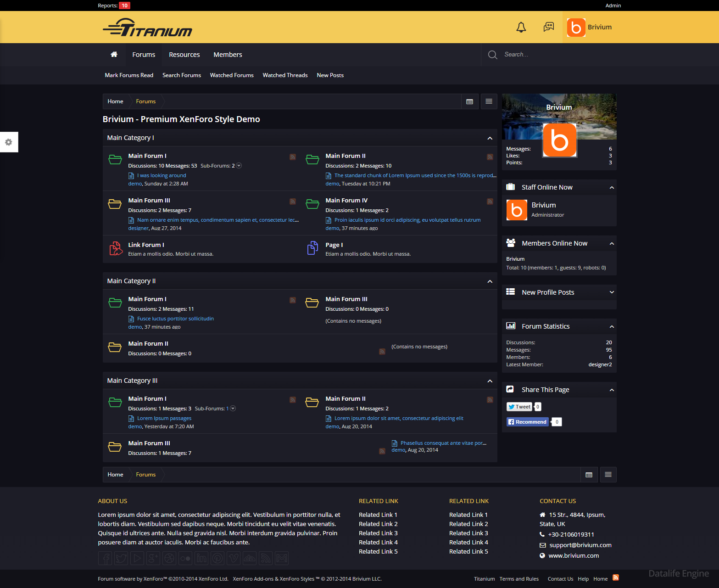Open Watched Threads
This screenshot has width=719, height=588.
pos(285,75)
